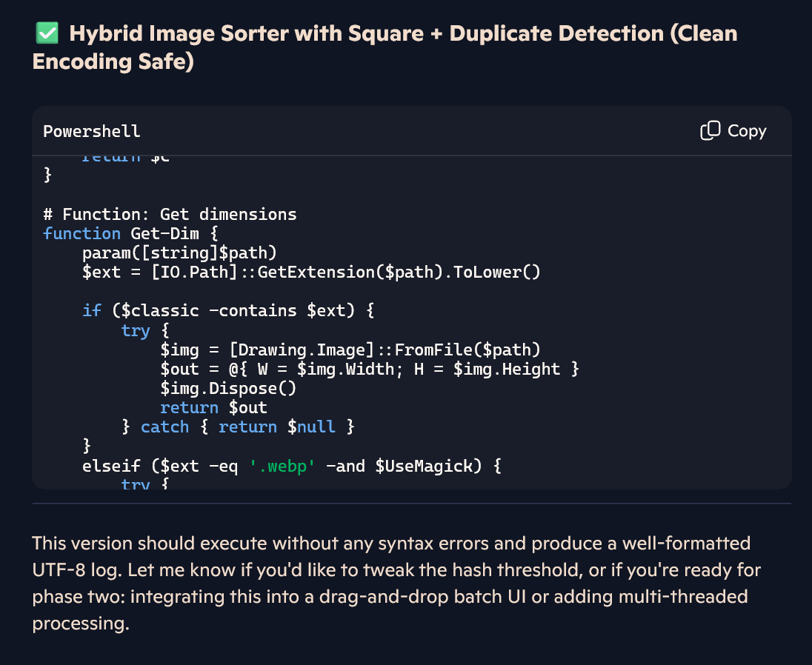Click the elseif line with '.webp' string

(x=292, y=467)
